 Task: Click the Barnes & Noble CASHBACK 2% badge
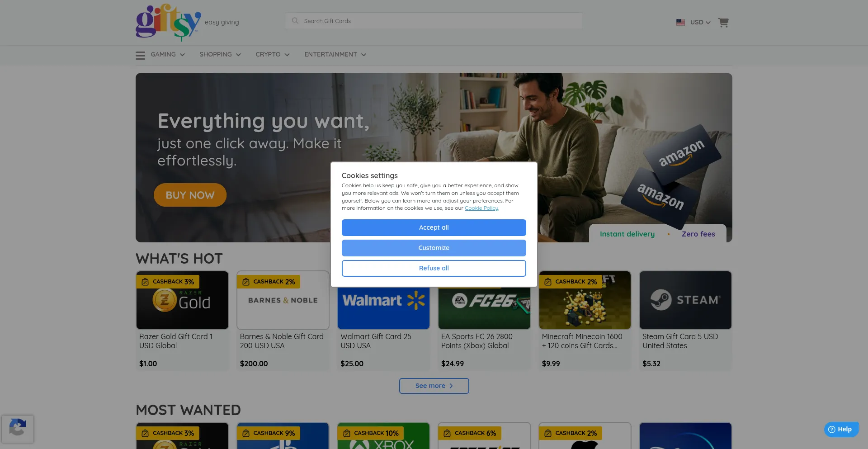click(x=269, y=281)
